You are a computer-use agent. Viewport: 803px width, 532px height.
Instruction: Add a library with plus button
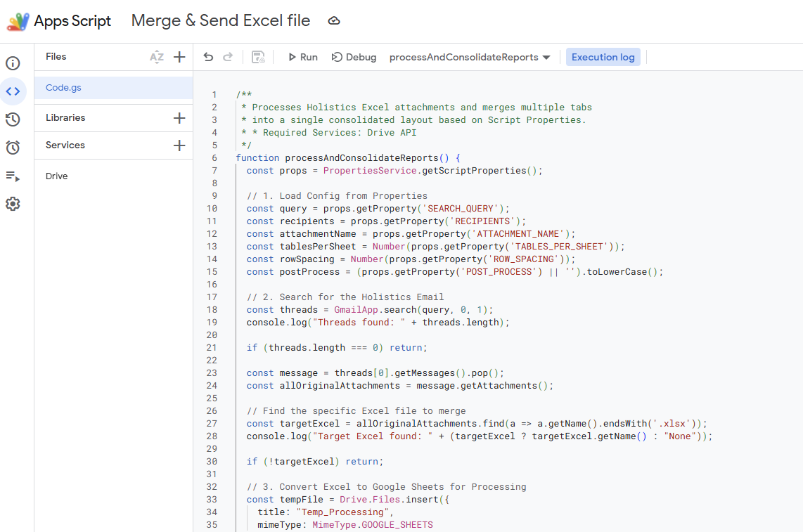[179, 118]
